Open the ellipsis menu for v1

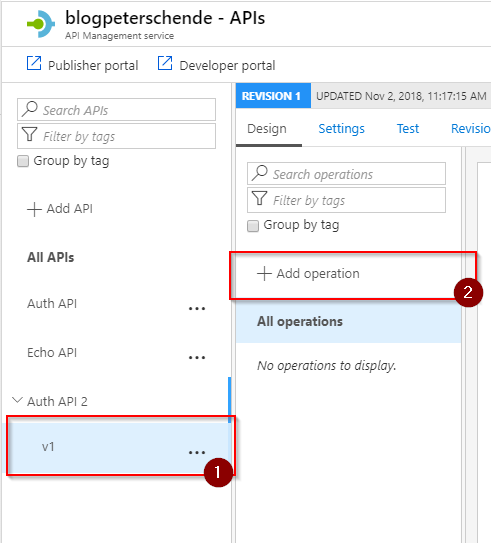197,452
